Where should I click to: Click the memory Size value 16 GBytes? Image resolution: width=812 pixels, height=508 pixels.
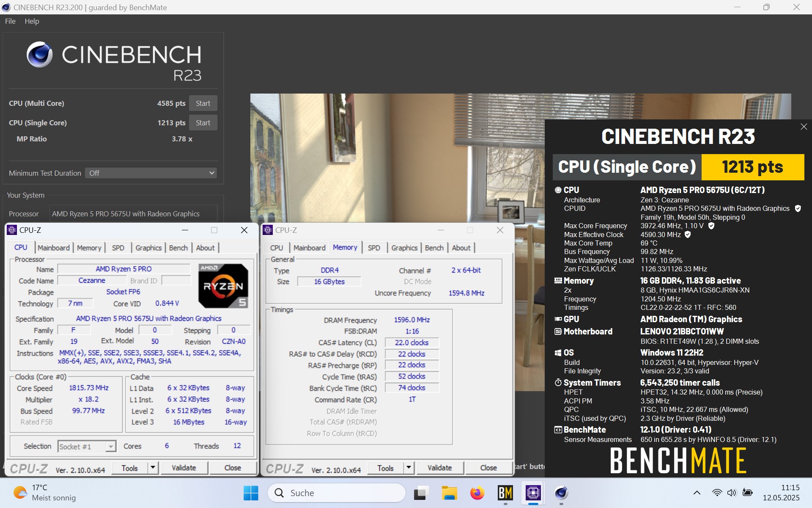tap(329, 282)
